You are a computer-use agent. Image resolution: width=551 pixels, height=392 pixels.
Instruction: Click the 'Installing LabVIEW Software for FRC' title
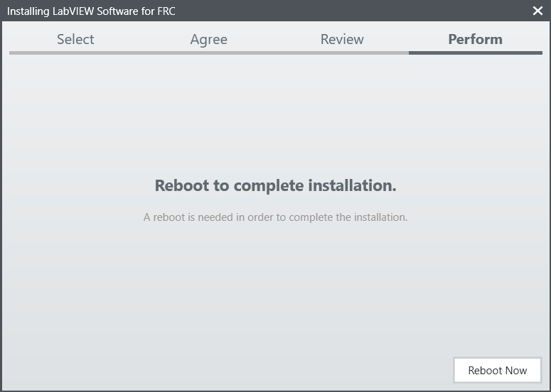click(91, 11)
